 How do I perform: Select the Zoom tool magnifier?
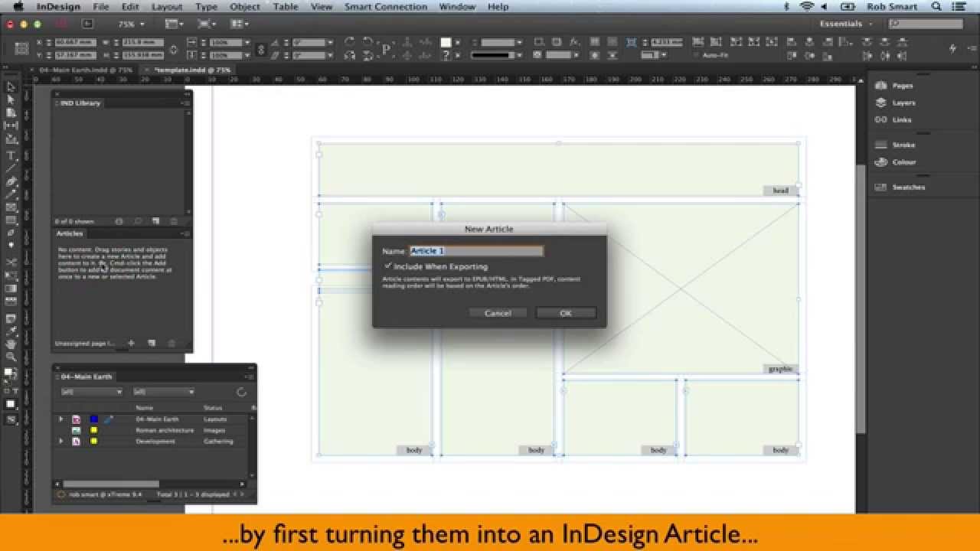click(x=11, y=357)
